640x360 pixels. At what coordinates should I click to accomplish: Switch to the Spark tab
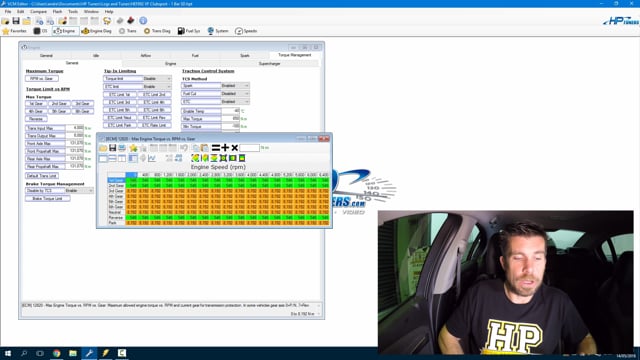click(x=245, y=56)
